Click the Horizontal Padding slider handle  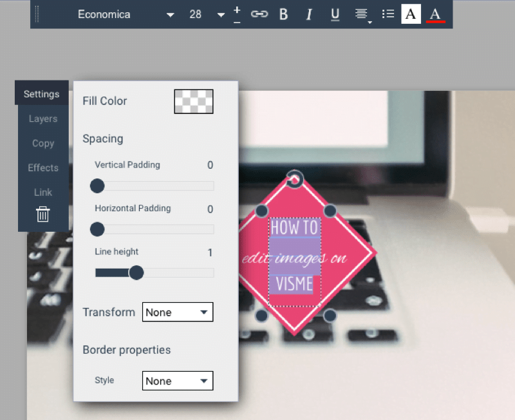pos(97,229)
